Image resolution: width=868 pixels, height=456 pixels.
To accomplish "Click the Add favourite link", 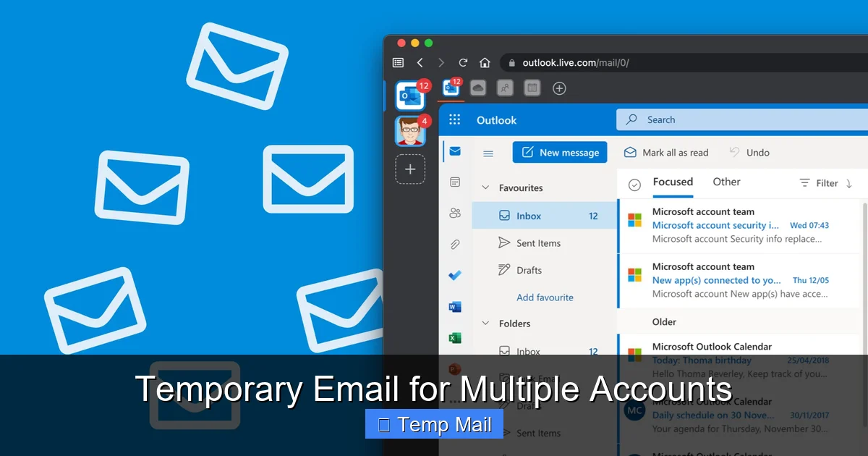I will pyautogui.click(x=545, y=297).
